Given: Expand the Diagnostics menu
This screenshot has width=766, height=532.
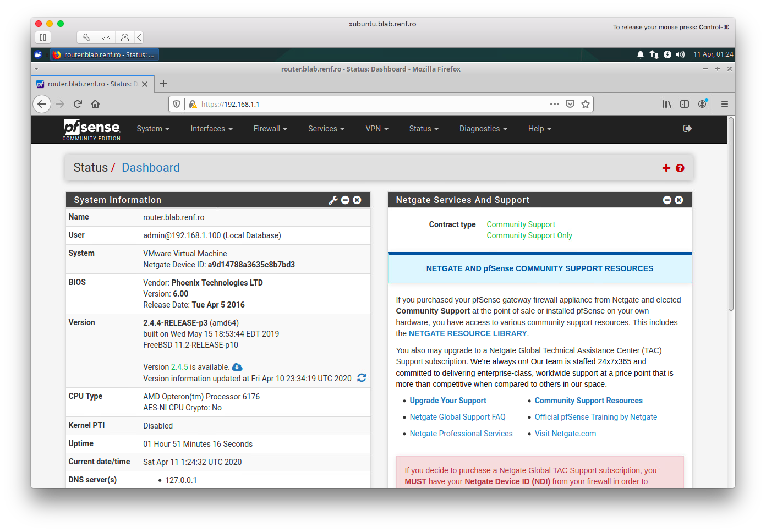Looking at the screenshot, I should [483, 129].
